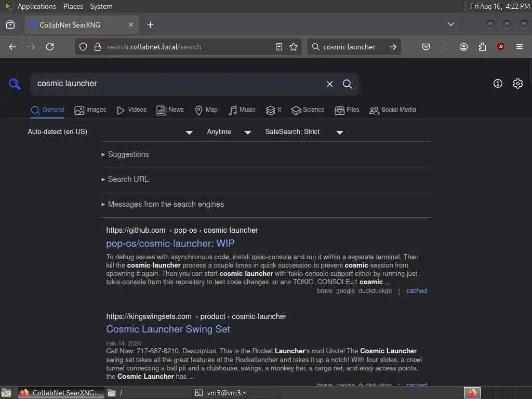Switch to the Videos category

click(131, 110)
